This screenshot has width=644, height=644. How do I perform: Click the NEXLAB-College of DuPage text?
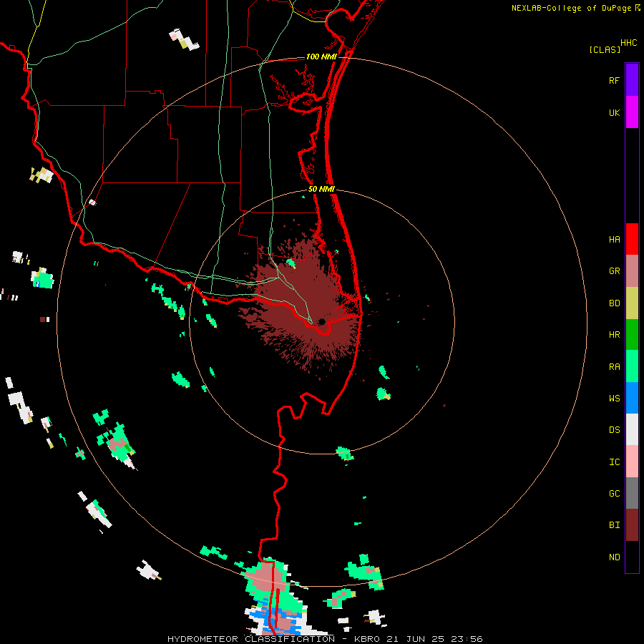571,8
